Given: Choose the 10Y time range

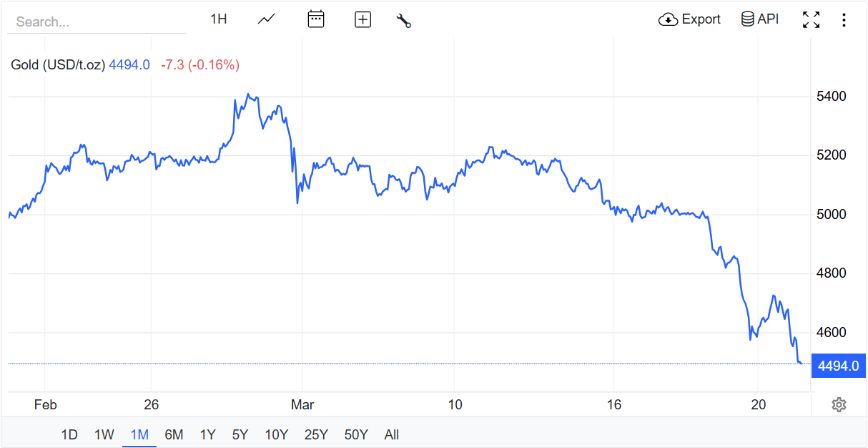Looking at the screenshot, I should point(276,434).
